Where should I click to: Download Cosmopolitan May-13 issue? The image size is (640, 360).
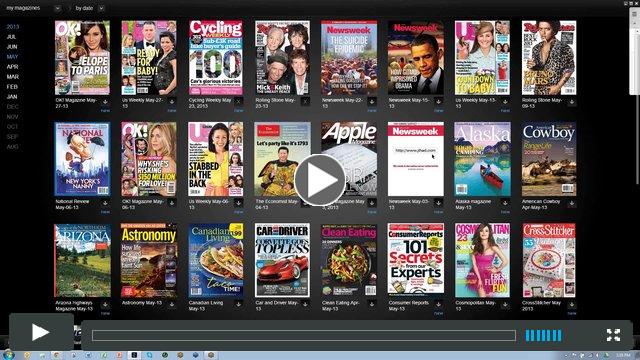505,304
